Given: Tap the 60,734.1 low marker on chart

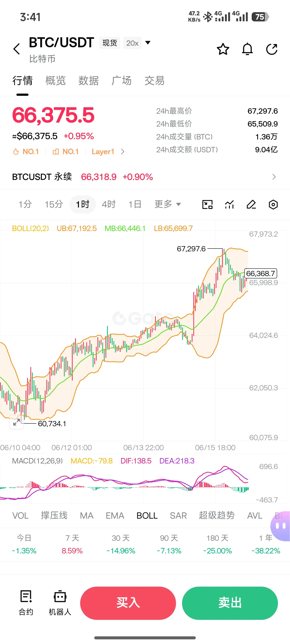Looking at the screenshot, I should (x=52, y=423).
